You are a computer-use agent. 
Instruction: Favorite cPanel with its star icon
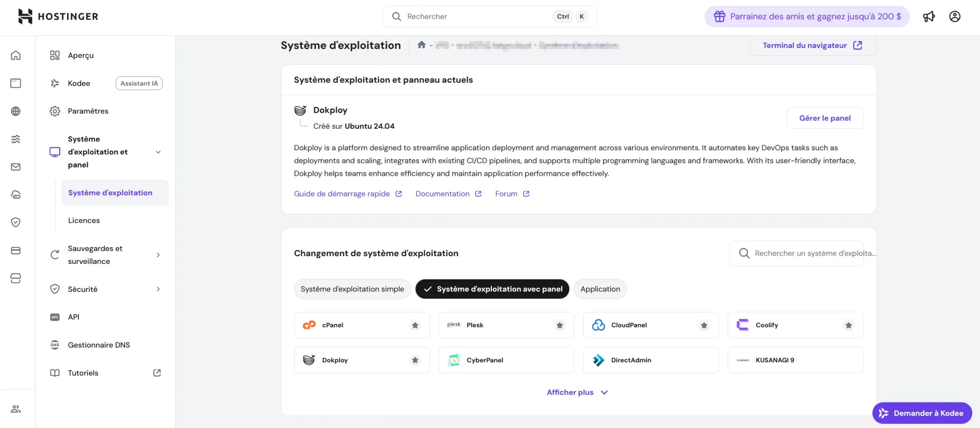tap(415, 325)
